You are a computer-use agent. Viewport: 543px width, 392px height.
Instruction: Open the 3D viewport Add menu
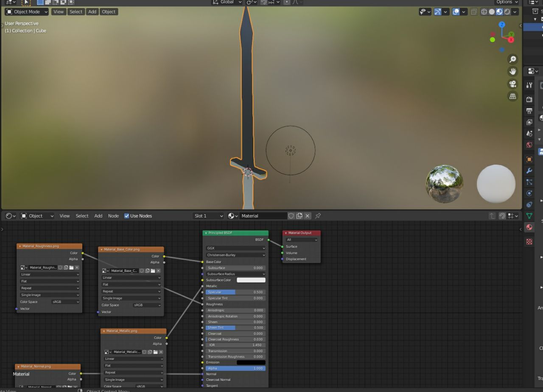pos(92,12)
